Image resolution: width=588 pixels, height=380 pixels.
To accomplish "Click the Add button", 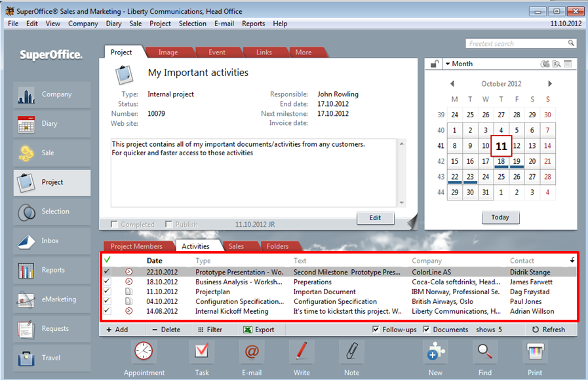I will pos(117,330).
